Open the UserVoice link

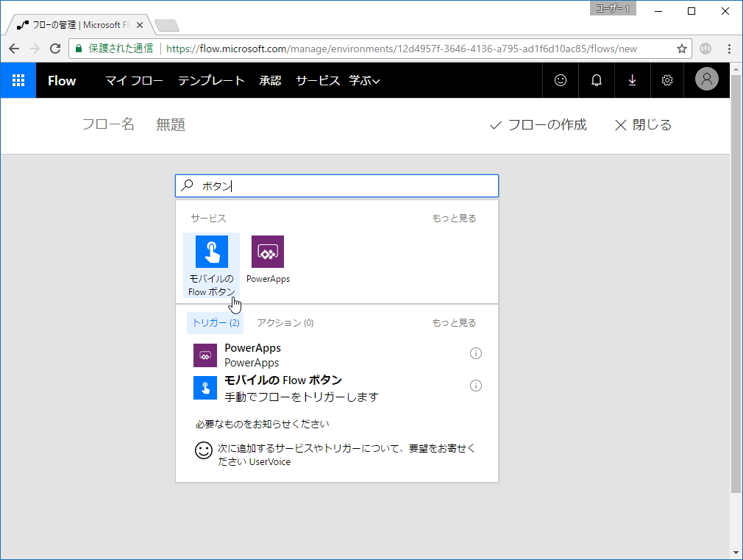[270, 462]
